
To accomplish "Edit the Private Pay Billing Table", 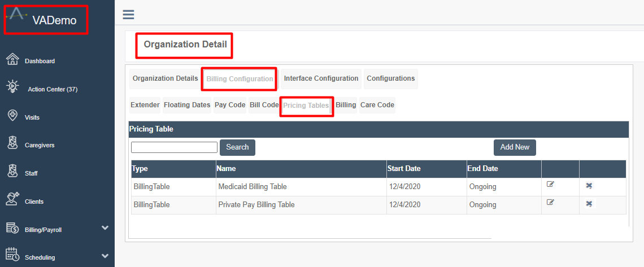I will [x=550, y=202].
